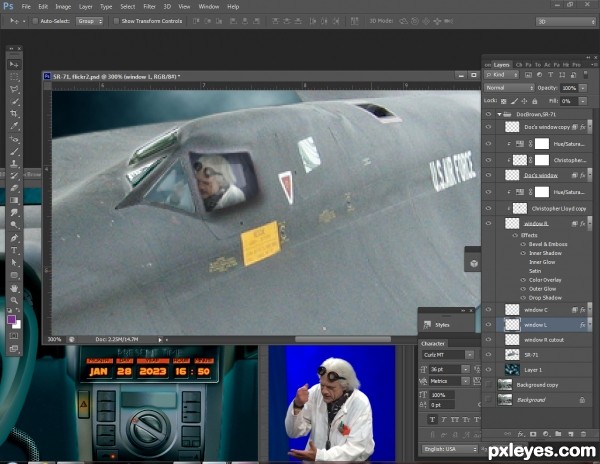Show the Background copy layer
This screenshot has height=464, width=600.
click(x=488, y=385)
